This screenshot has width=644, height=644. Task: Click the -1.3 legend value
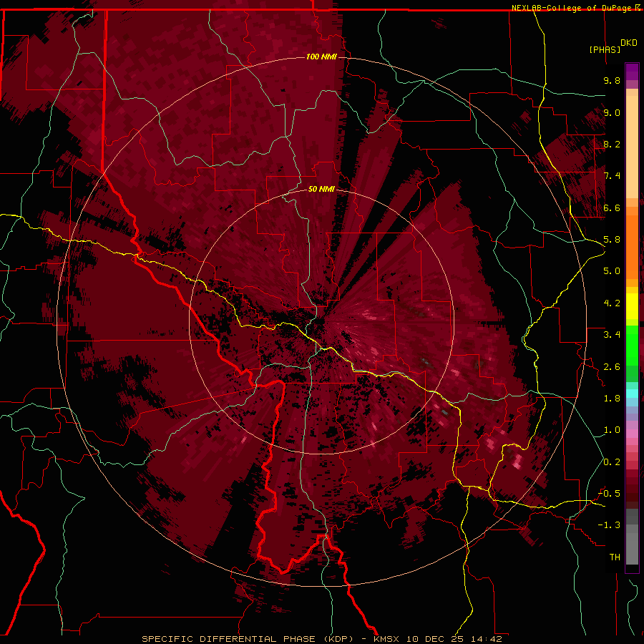609,525
